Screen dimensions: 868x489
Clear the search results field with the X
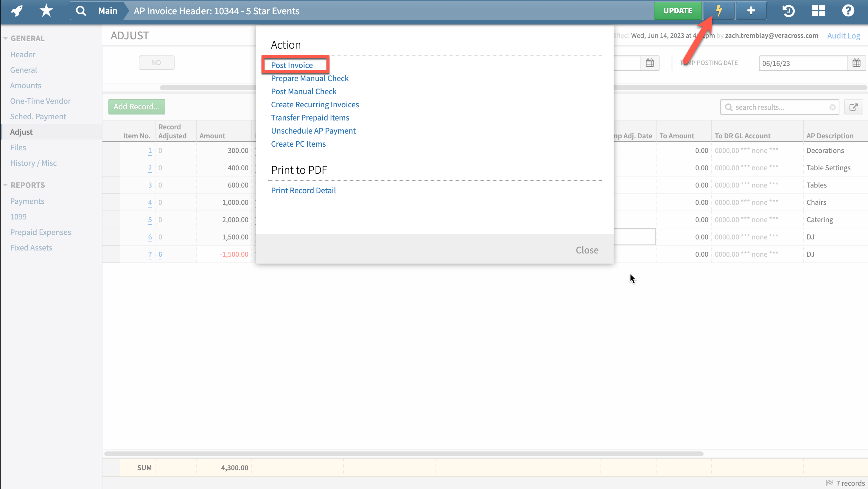click(x=832, y=107)
